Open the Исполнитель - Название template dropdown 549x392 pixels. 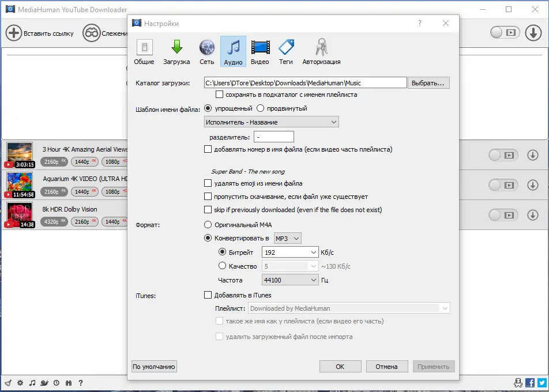click(x=272, y=122)
